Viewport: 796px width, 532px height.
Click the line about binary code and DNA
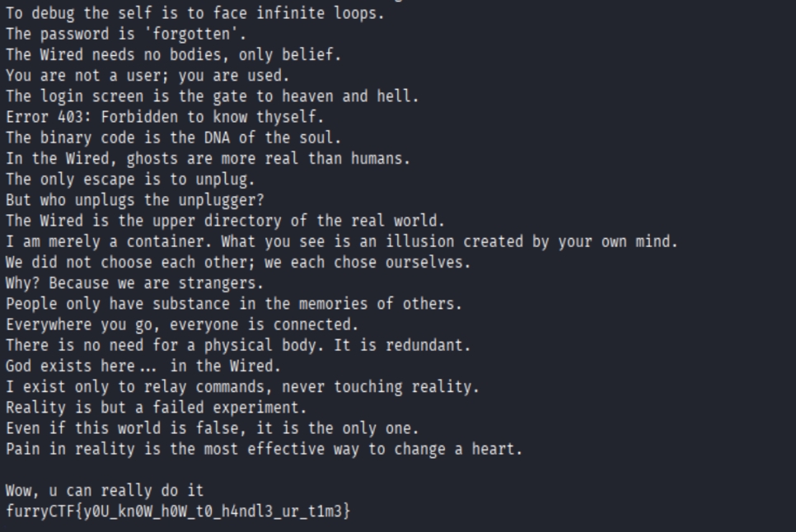[x=173, y=138]
